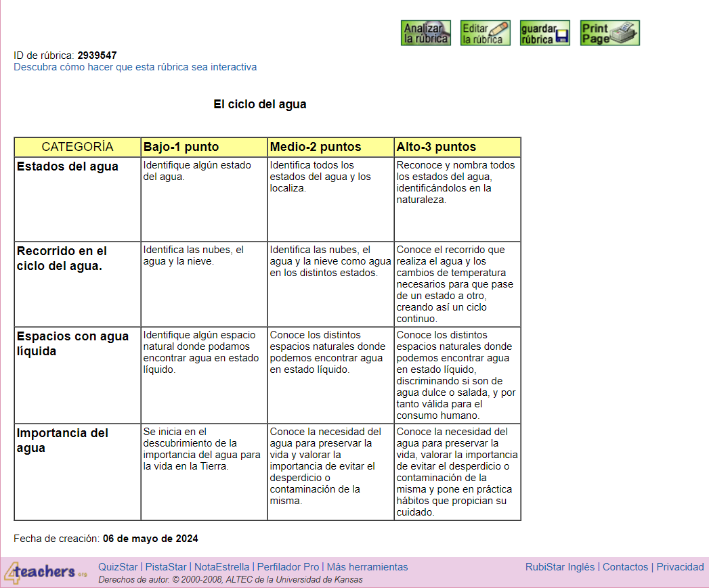Open the PistaStar link
This screenshot has height=588, width=709.
point(166,567)
